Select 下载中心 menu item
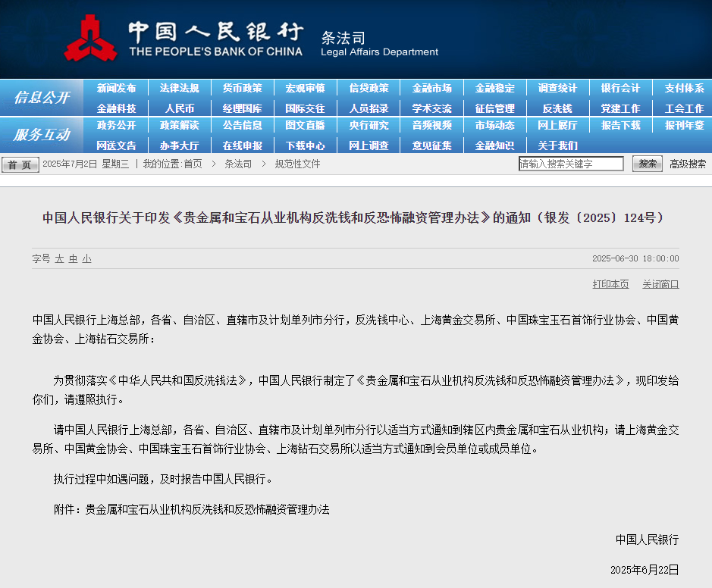This screenshot has width=712, height=588. 305,145
